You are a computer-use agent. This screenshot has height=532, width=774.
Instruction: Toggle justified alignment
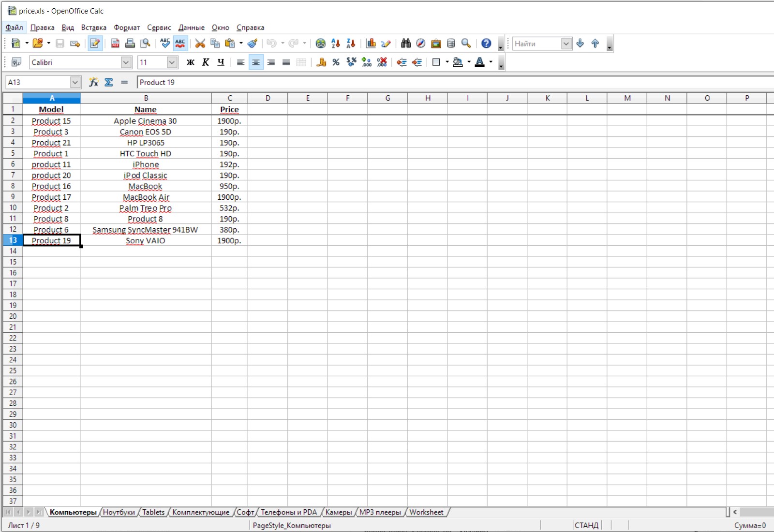click(286, 62)
